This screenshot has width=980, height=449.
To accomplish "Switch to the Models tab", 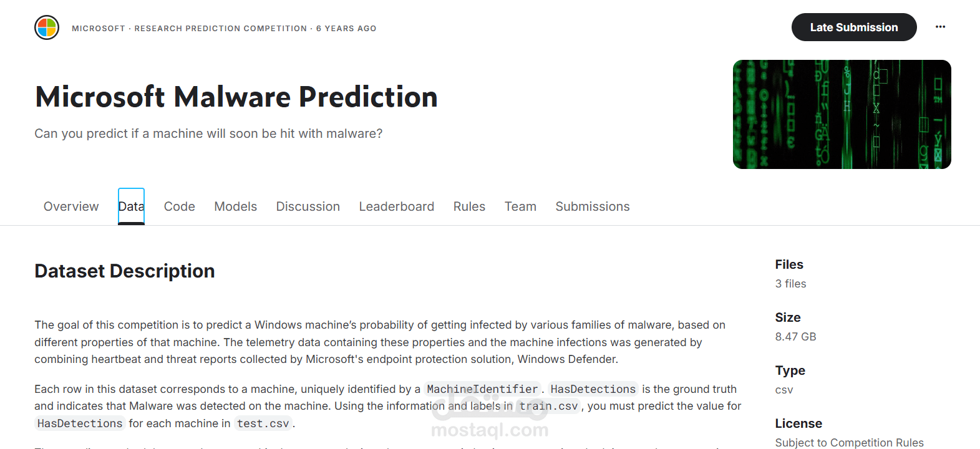I will [x=235, y=206].
